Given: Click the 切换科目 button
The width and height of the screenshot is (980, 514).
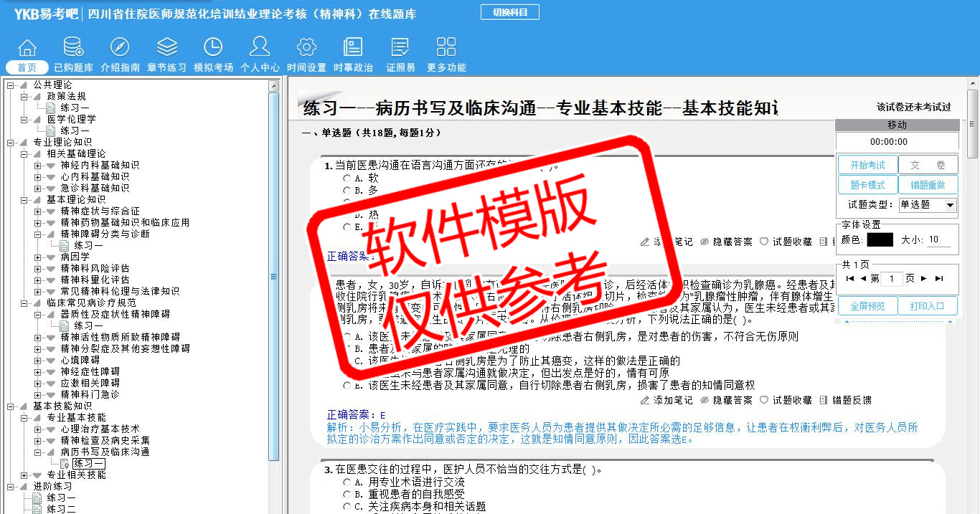Looking at the screenshot, I should [510, 12].
